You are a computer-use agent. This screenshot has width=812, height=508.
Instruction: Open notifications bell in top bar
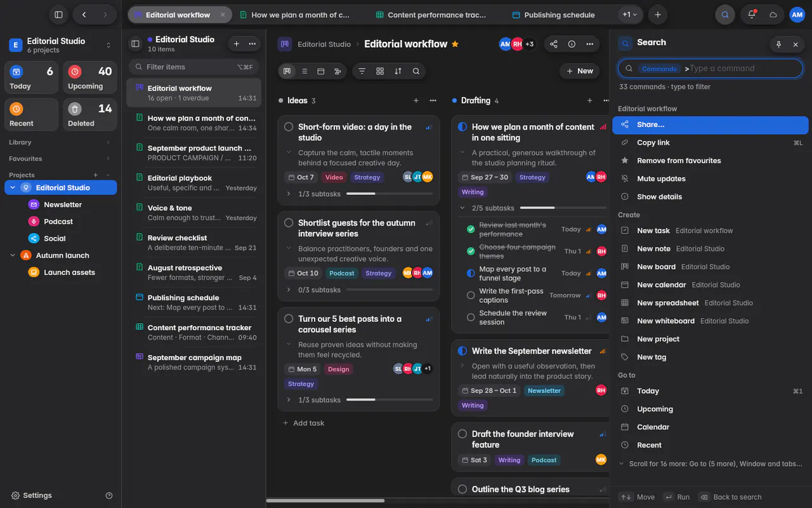[752, 15]
